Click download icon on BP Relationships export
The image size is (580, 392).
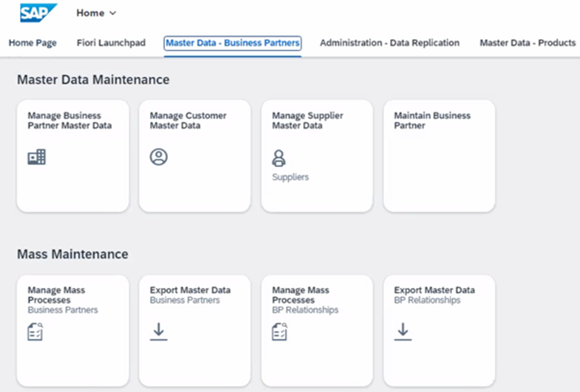click(403, 331)
